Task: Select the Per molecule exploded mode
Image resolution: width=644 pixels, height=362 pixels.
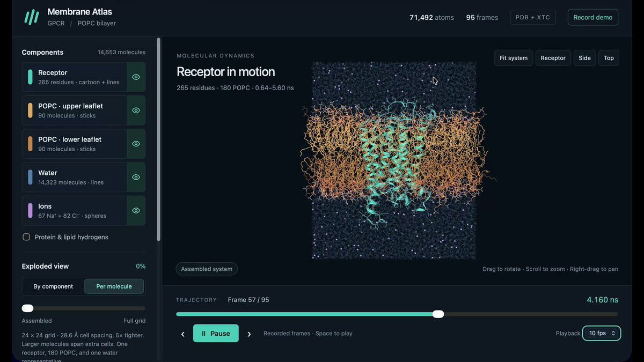Action: [114, 286]
